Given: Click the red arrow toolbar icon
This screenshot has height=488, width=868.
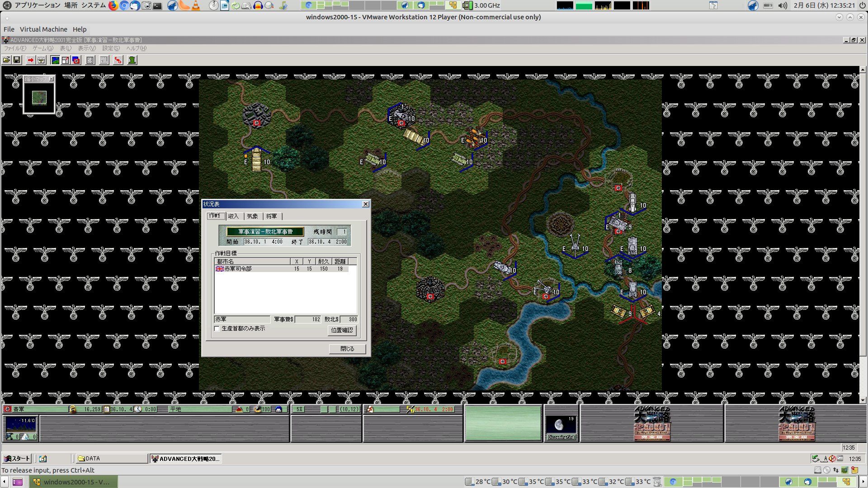Looking at the screenshot, I should [30, 60].
